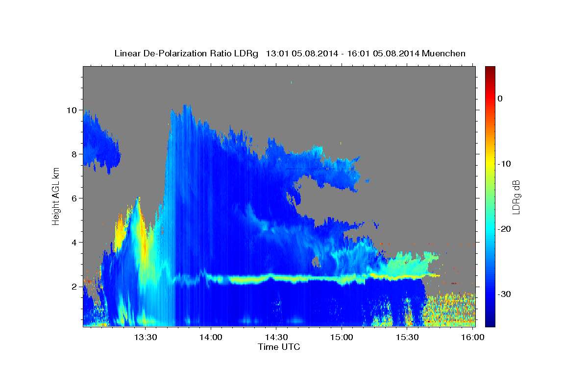
Task: Click the 15:30 time tick label
Action: 407,337
